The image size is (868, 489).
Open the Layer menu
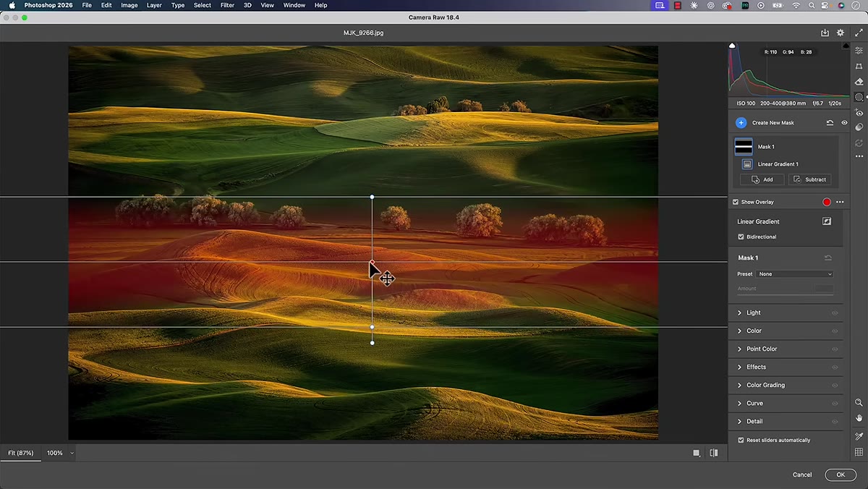[x=154, y=5]
